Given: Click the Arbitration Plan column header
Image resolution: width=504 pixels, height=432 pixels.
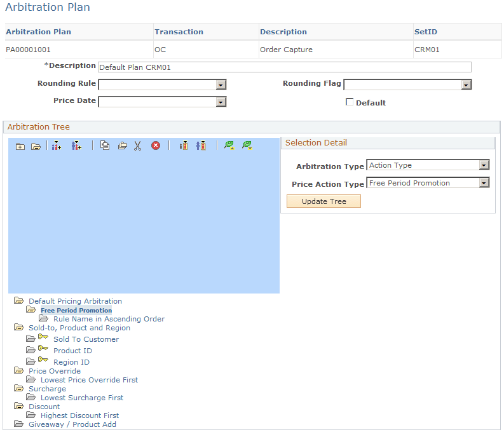Looking at the screenshot, I should tap(39, 32).
